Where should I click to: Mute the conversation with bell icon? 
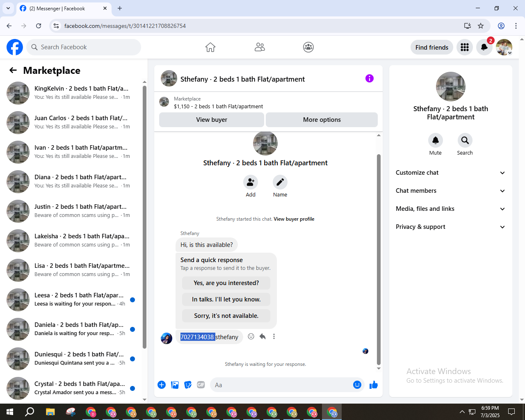[436, 140]
